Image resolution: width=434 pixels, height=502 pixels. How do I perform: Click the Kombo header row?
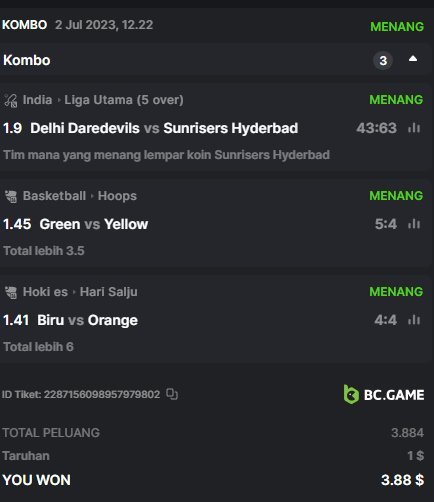tap(215, 60)
